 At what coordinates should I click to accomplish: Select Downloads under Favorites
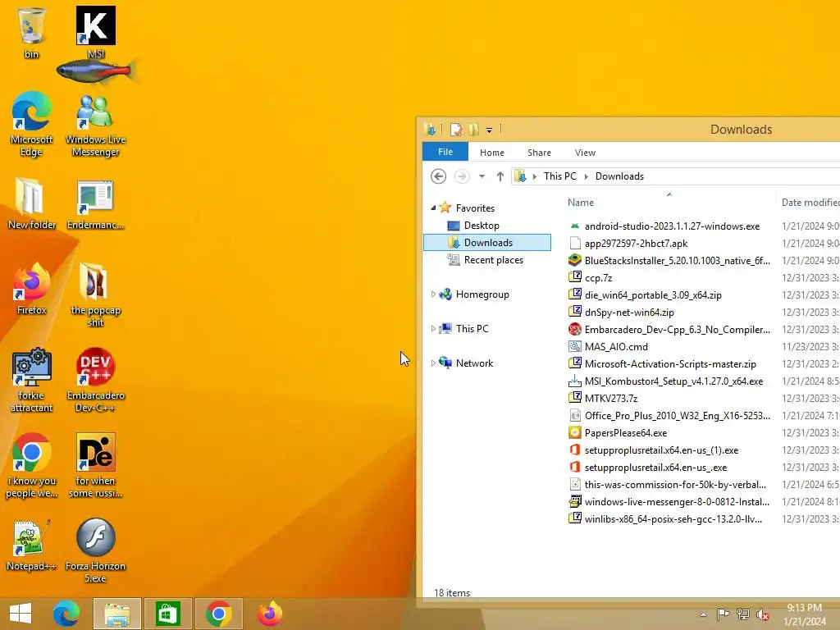[x=487, y=243]
